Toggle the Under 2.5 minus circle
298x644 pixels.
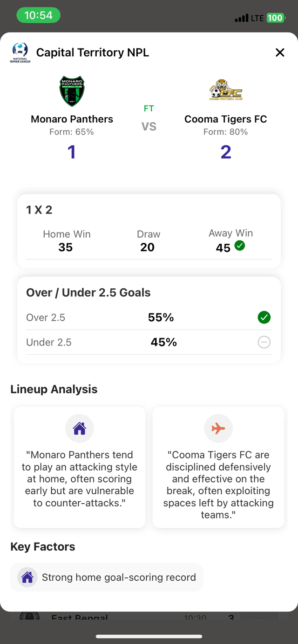264,343
